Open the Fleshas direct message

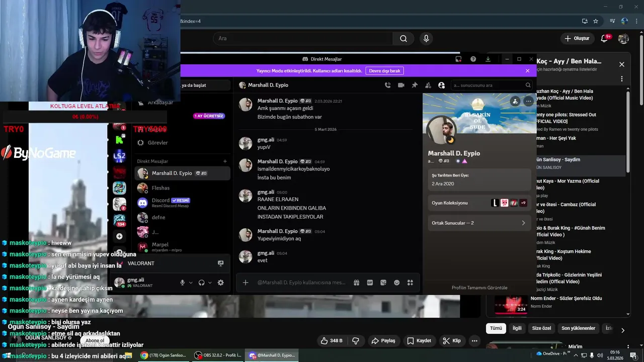[182, 188]
